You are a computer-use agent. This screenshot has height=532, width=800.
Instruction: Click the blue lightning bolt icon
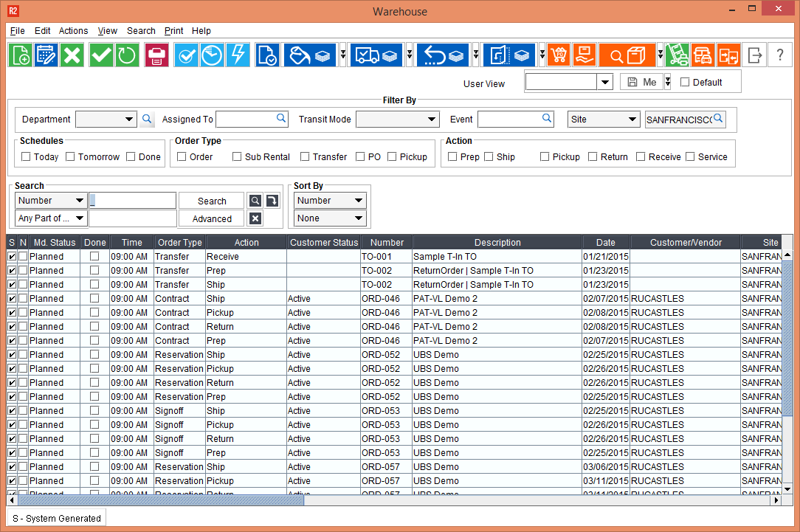click(x=238, y=55)
